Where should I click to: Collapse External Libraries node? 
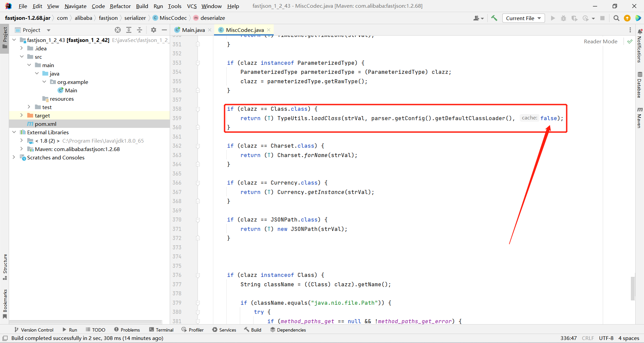14,132
